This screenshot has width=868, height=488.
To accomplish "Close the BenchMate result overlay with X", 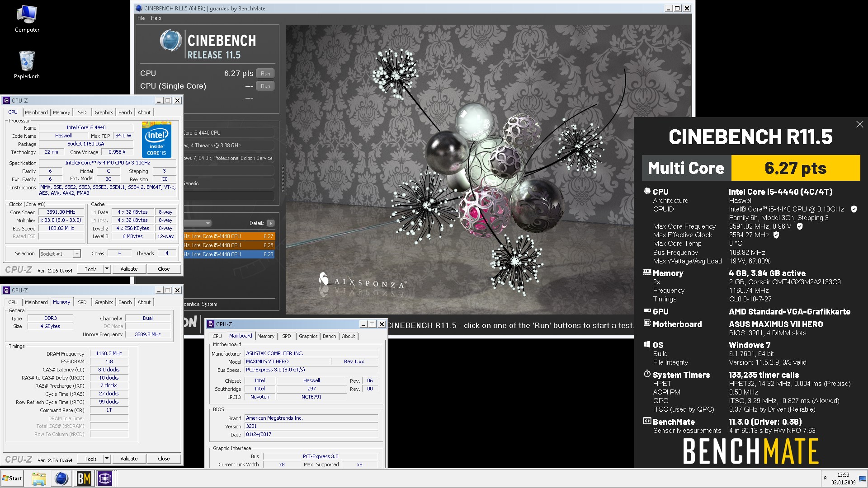I will point(859,124).
